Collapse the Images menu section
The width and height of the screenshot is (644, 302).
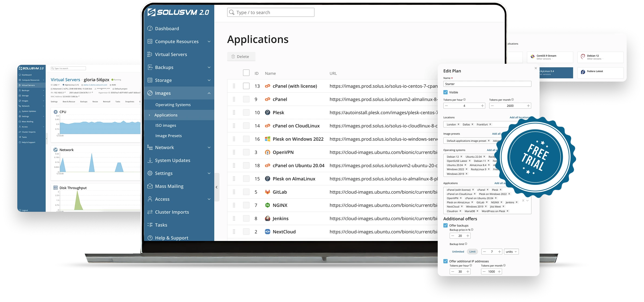click(209, 93)
